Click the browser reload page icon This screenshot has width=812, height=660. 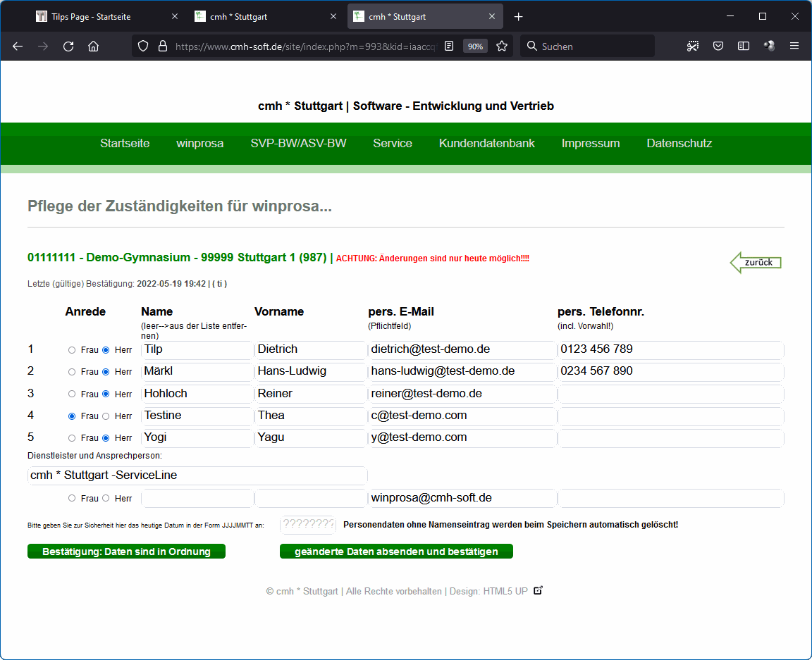(68, 46)
